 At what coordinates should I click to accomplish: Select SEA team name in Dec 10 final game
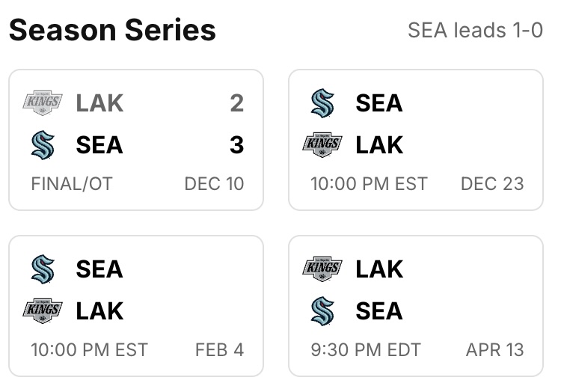(x=99, y=144)
